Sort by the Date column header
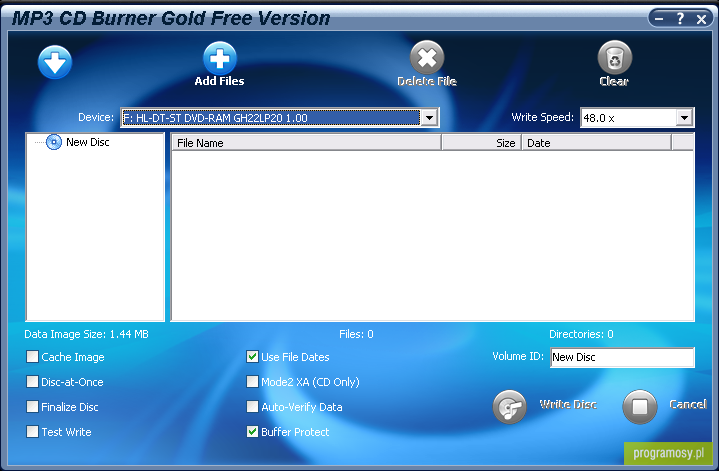 click(597, 143)
